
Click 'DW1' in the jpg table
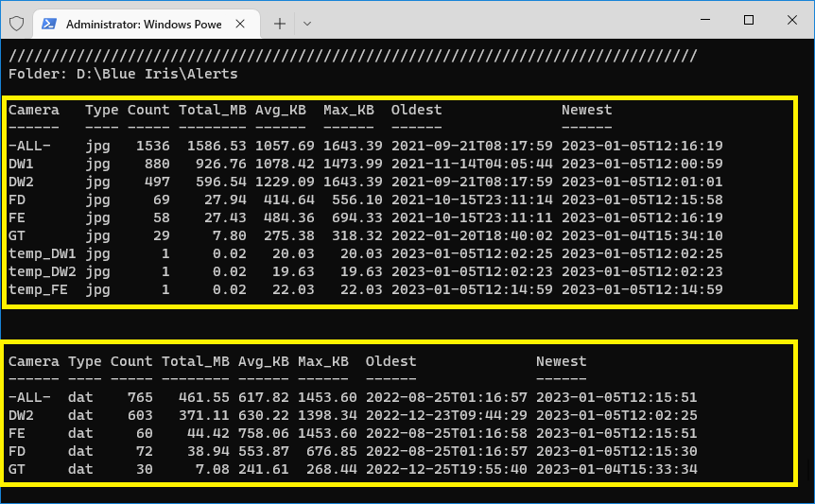click(x=21, y=165)
